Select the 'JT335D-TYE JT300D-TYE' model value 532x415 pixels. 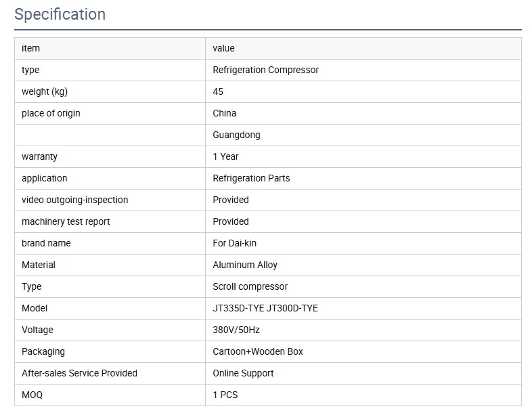pos(265,309)
